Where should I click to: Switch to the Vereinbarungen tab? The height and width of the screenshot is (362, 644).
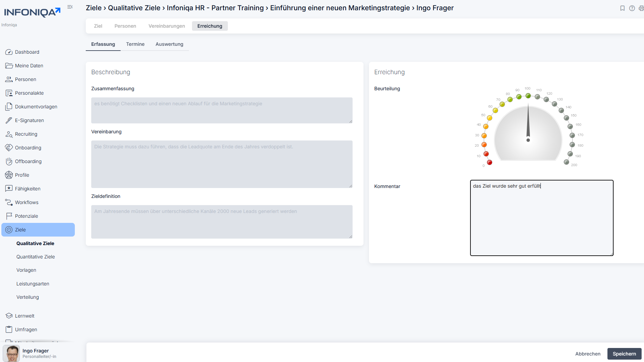[x=167, y=26]
